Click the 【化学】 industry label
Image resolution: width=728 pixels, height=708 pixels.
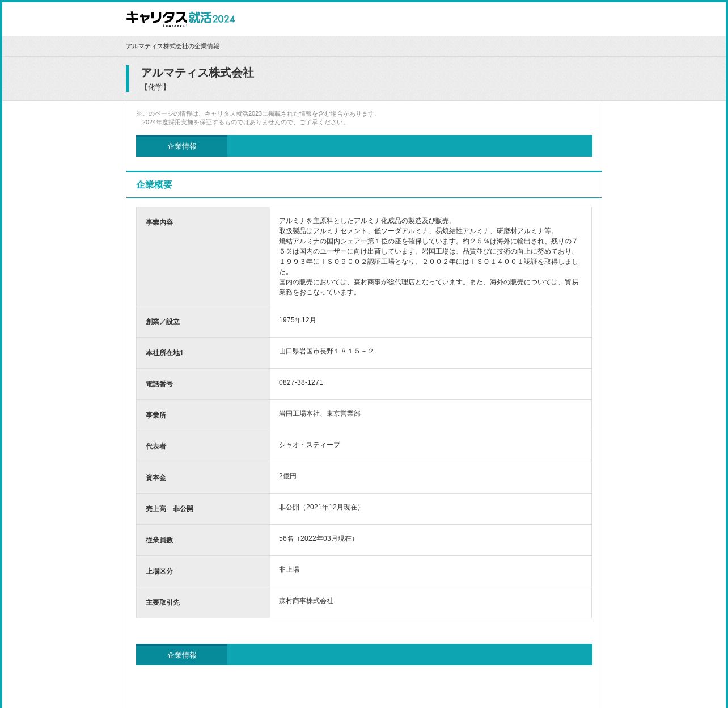click(x=155, y=87)
